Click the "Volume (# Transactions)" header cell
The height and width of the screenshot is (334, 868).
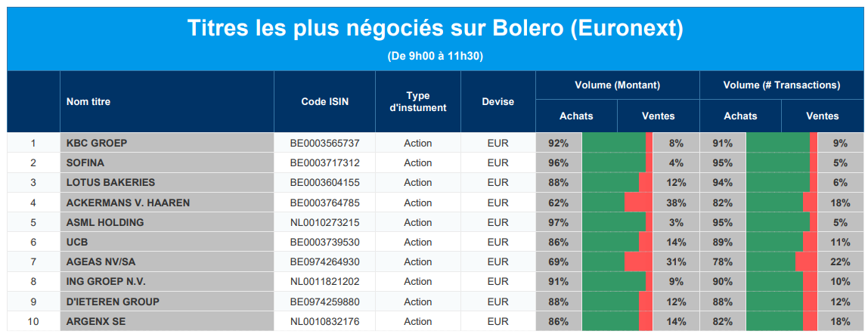781,85
